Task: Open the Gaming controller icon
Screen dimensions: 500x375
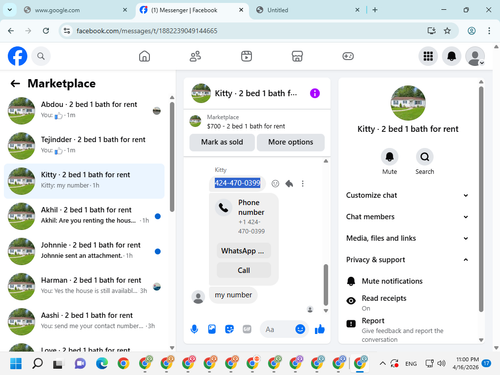Action: 348,56
